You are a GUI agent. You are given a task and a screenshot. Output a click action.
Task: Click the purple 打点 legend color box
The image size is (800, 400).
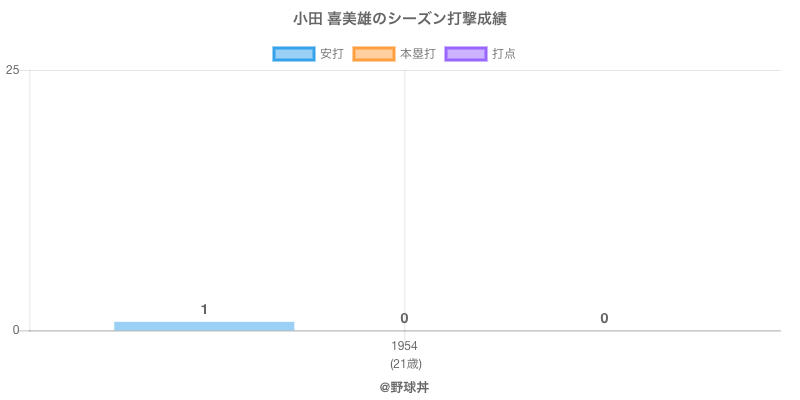coord(466,54)
